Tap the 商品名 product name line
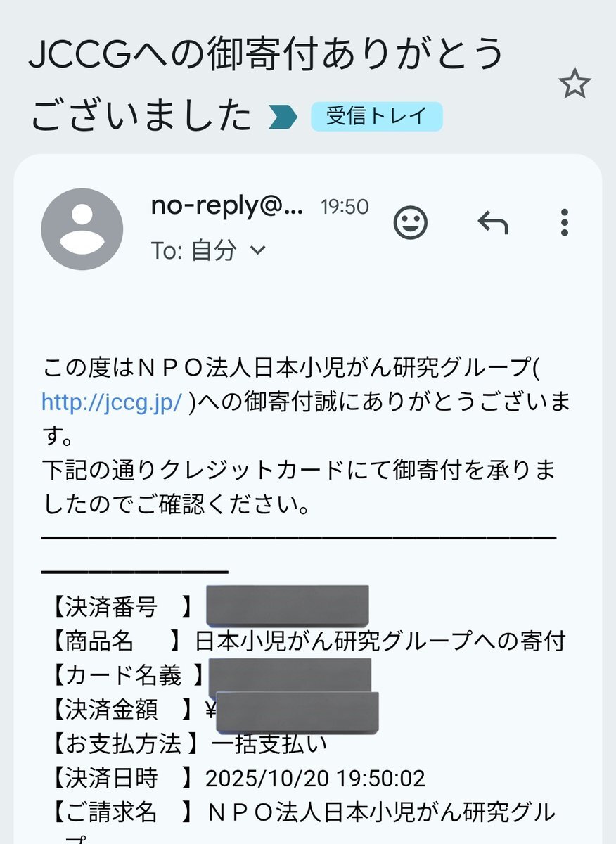 pyautogui.click(x=380, y=641)
